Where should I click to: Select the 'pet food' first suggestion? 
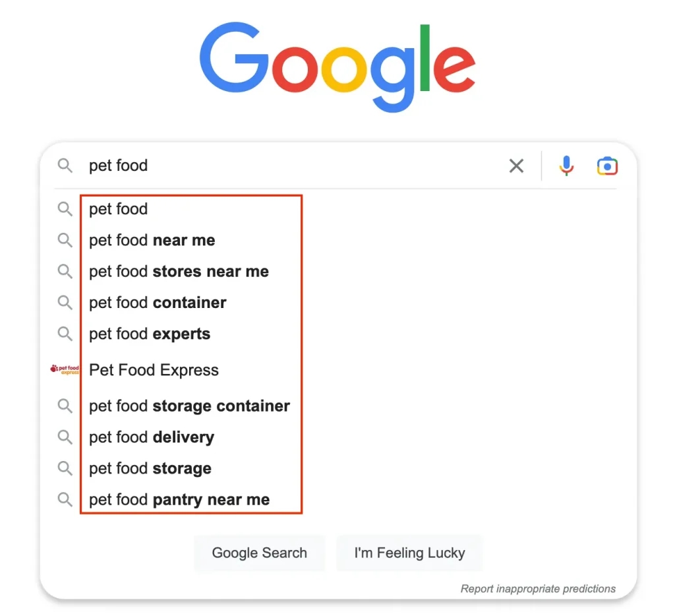(x=119, y=209)
